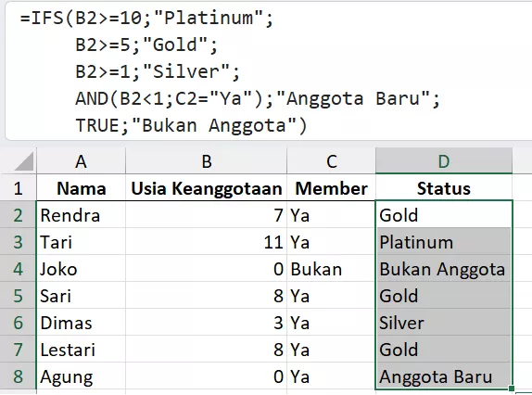Click Tari's Ya member cell

(332, 242)
